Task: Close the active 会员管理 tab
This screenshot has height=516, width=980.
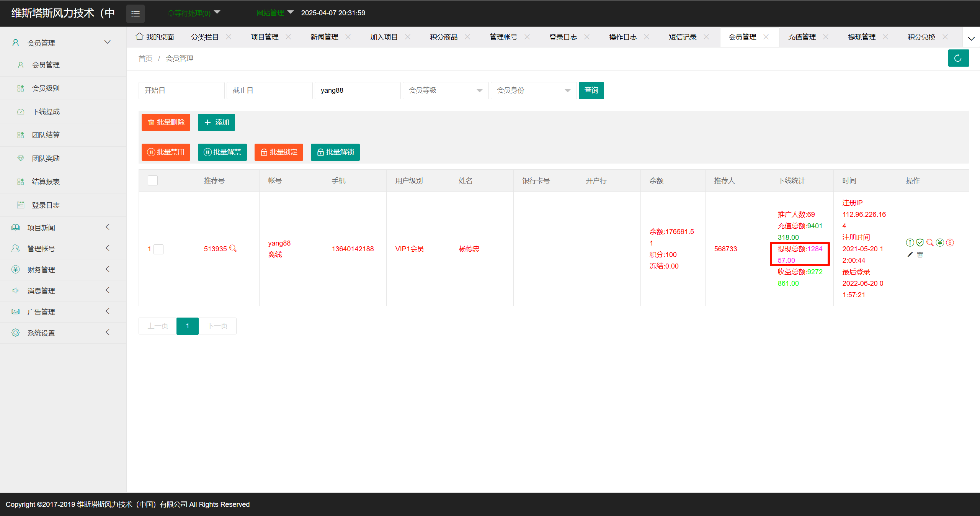Action: tap(766, 37)
